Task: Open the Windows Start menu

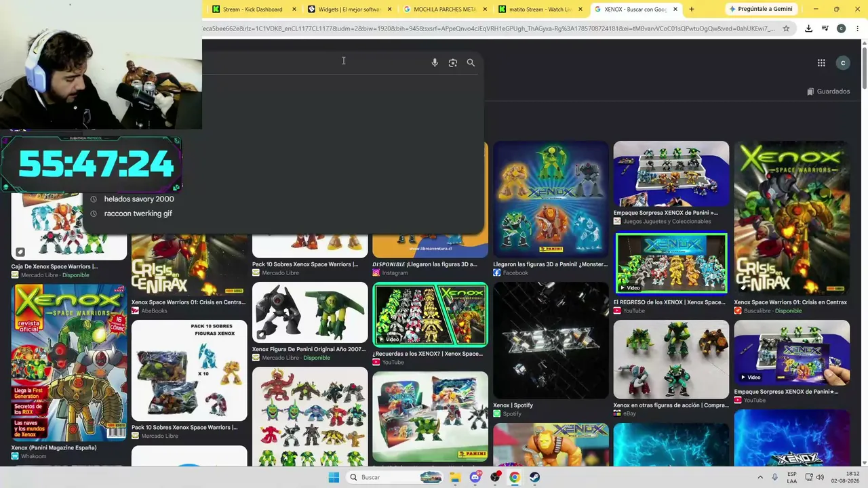Action: [334, 477]
